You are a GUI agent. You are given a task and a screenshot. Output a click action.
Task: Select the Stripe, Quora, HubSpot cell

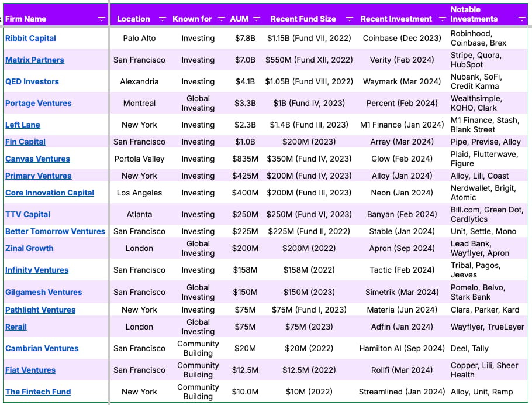tap(488, 60)
